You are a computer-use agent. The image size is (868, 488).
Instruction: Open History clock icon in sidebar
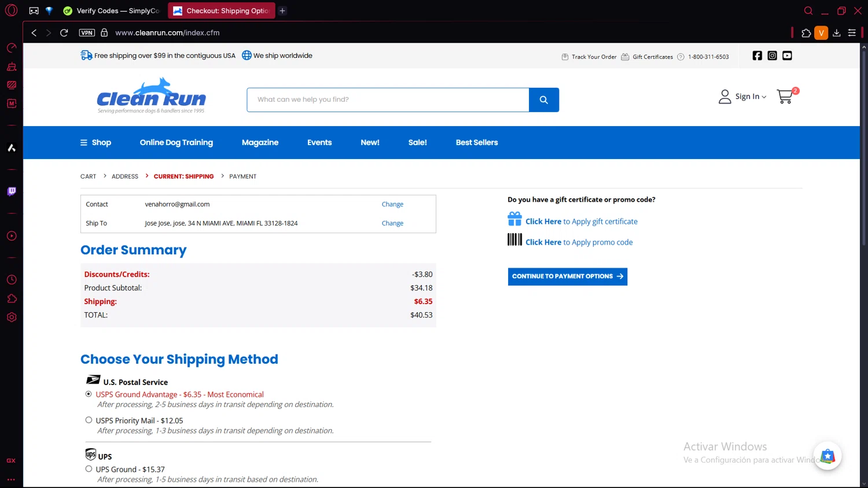(12, 280)
